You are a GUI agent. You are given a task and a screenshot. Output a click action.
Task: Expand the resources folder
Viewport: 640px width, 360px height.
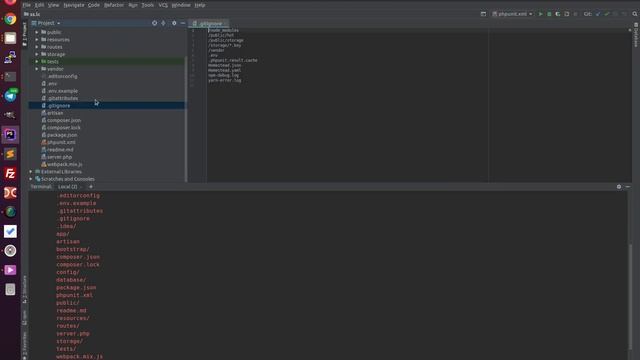point(37,40)
